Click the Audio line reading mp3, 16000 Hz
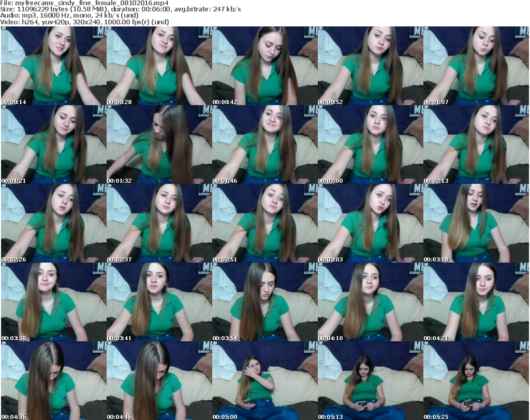Viewport: 530px width, 420px height. coord(69,16)
